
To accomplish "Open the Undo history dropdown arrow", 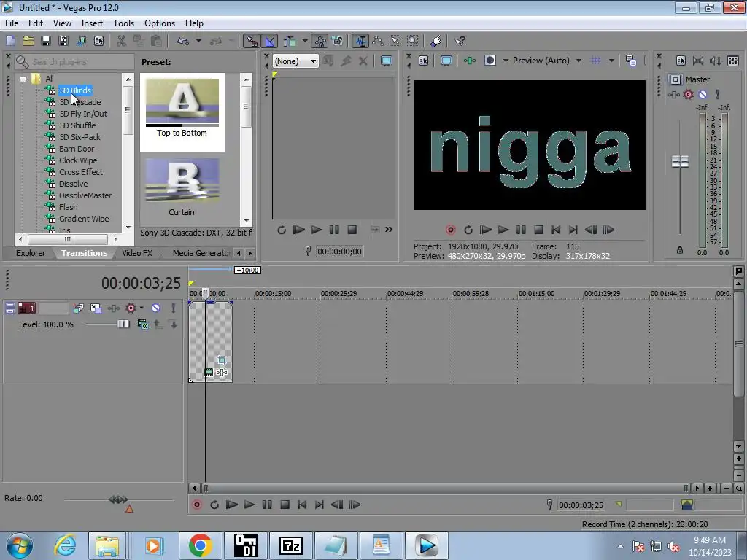I will point(198,41).
